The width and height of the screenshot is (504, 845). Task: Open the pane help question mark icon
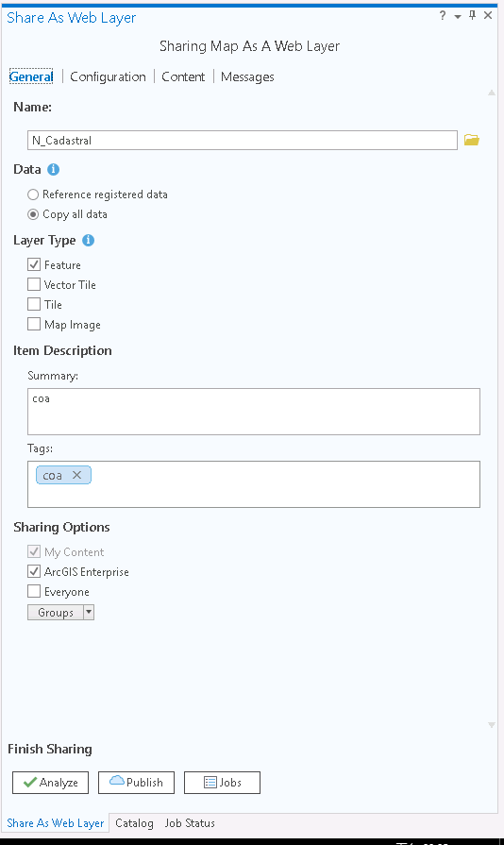[x=443, y=16]
